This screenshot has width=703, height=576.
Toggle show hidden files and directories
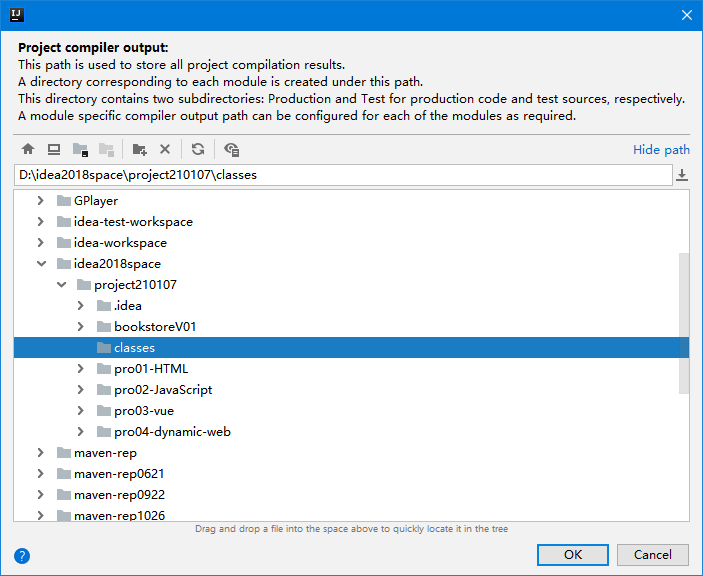(x=231, y=149)
